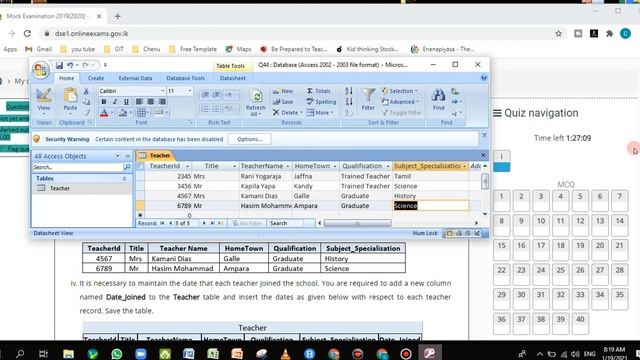Image resolution: width=640 pixels, height=360 pixels.
Task: Run the Spelling check
Action: click(321, 102)
